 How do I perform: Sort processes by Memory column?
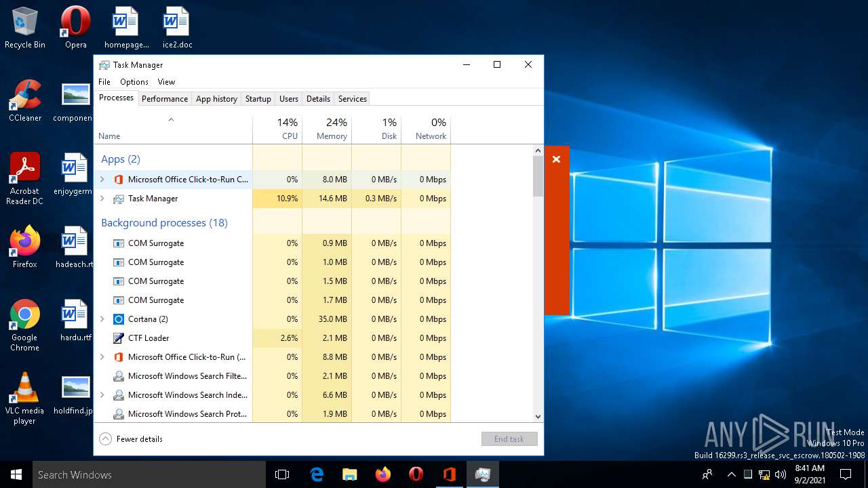point(327,129)
